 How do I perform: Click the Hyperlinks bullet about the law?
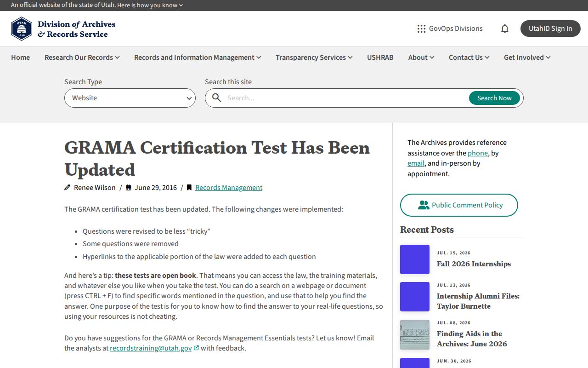click(x=199, y=257)
